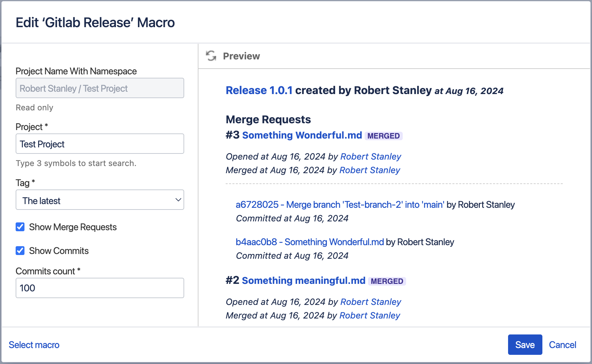Cancel the macro editing dialog
Screen dimensions: 592x364
pos(562,345)
